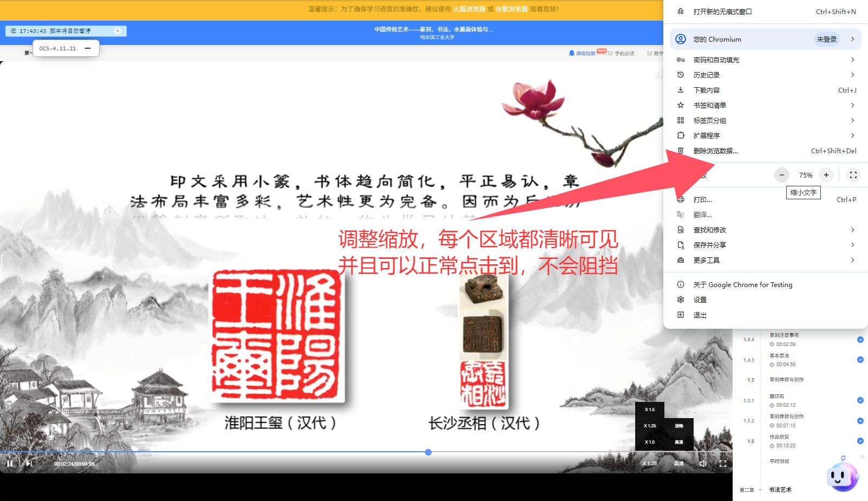Viewport: 868px width, 501px height.
Task: Collapse the OCS-4.11.21 script panel
Action: (x=88, y=48)
